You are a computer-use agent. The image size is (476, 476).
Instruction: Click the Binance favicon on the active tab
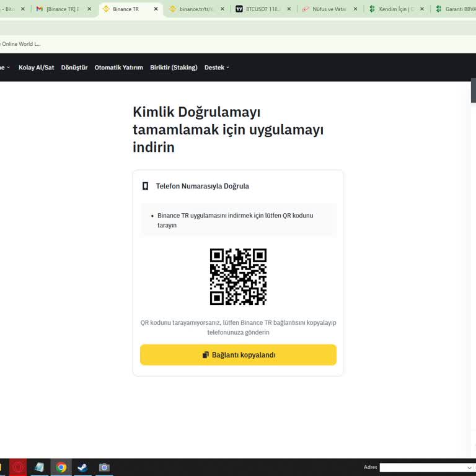[x=106, y=9]
